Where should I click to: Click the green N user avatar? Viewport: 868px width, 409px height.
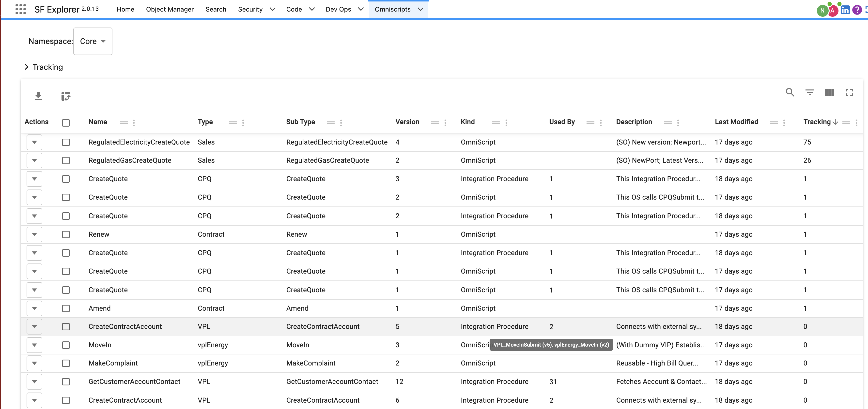822,10
